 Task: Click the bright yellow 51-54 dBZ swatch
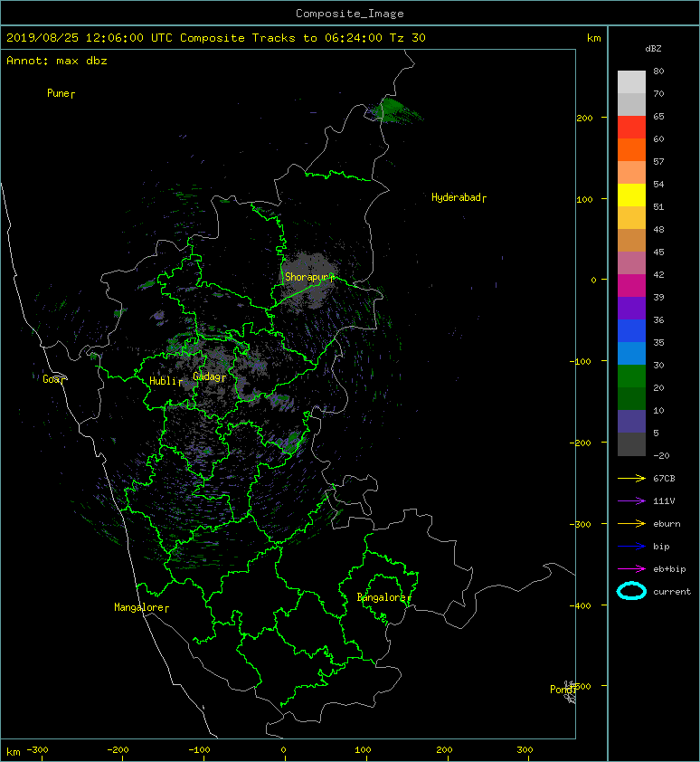631,195
